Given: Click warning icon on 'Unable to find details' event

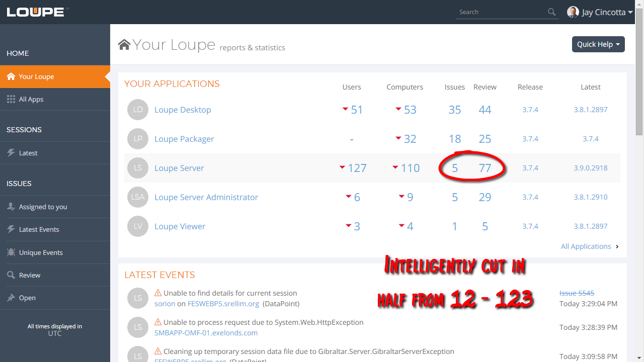Looking at the screenshot, I should 158,293.
